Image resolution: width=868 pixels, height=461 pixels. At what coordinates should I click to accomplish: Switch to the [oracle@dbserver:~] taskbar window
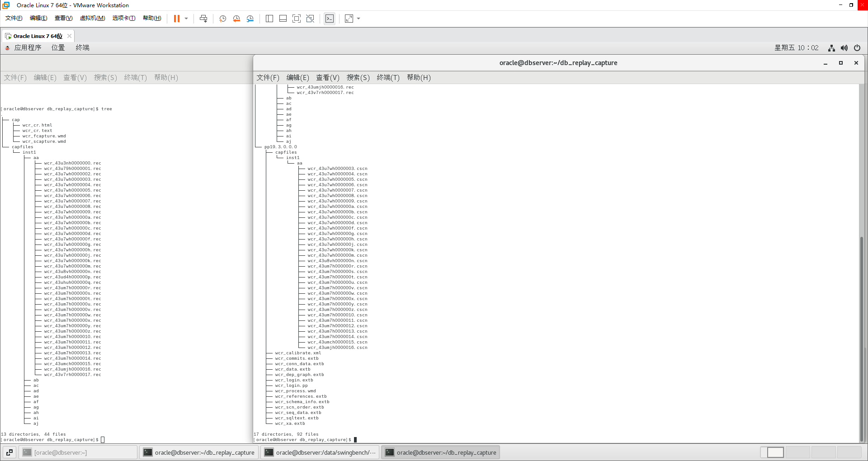coord(78,452)
